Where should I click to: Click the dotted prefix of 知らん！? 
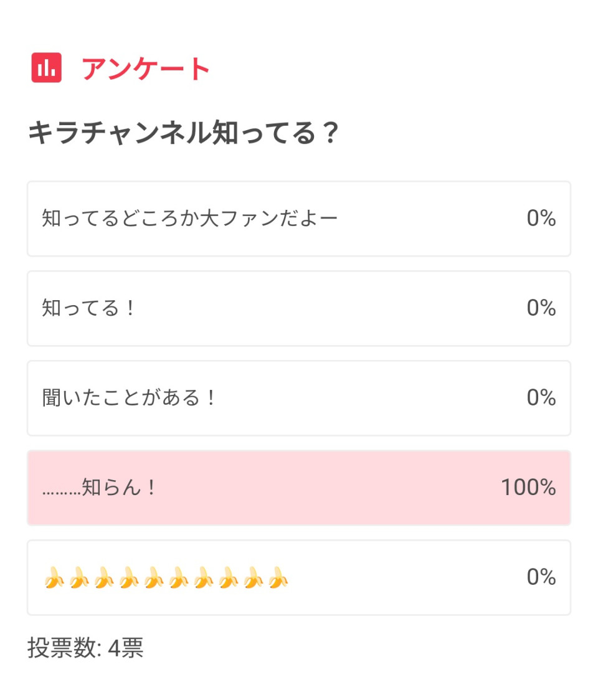point(62,493)
